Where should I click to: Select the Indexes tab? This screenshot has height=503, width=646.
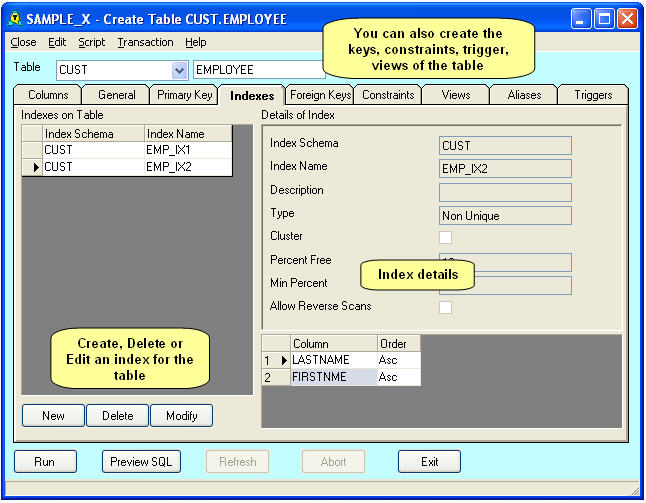pos(252,96)
